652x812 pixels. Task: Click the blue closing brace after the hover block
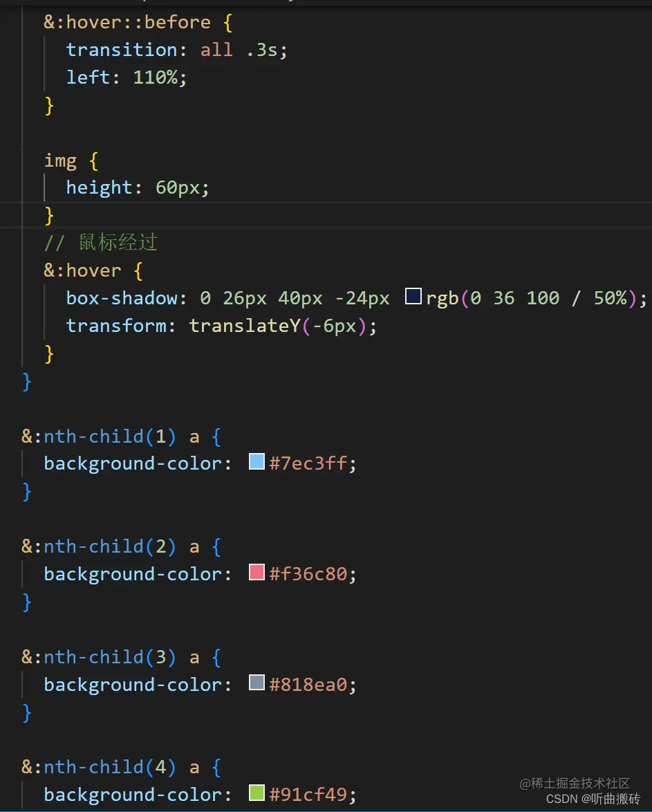coord(27,382)
